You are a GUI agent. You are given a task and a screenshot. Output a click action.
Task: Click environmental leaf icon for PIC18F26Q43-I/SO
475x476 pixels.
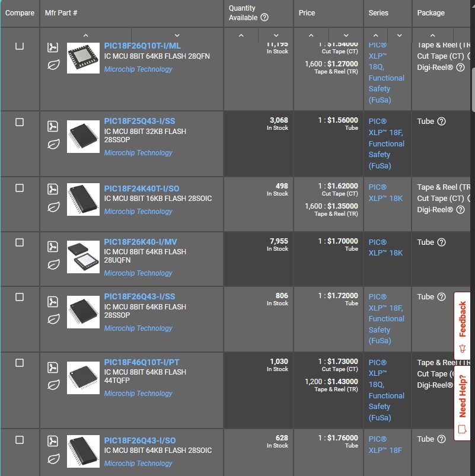[53, 459]
